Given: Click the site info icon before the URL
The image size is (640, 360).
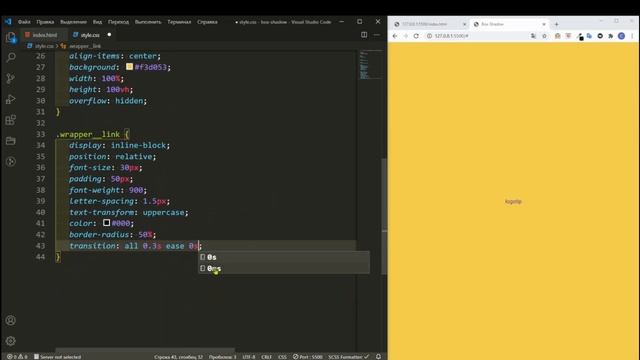Looking at the screenshot, I should [x=429, y=36].
